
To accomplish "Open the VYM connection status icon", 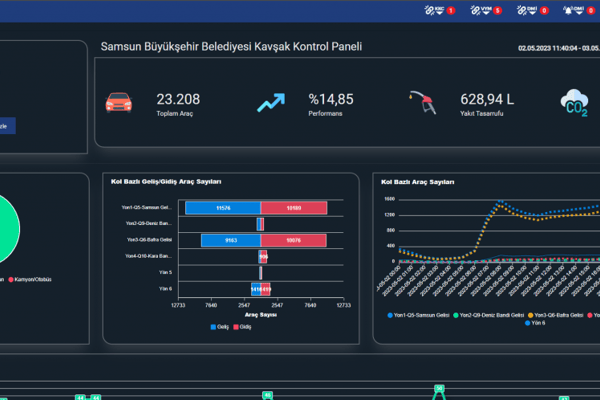I will 475,10.
